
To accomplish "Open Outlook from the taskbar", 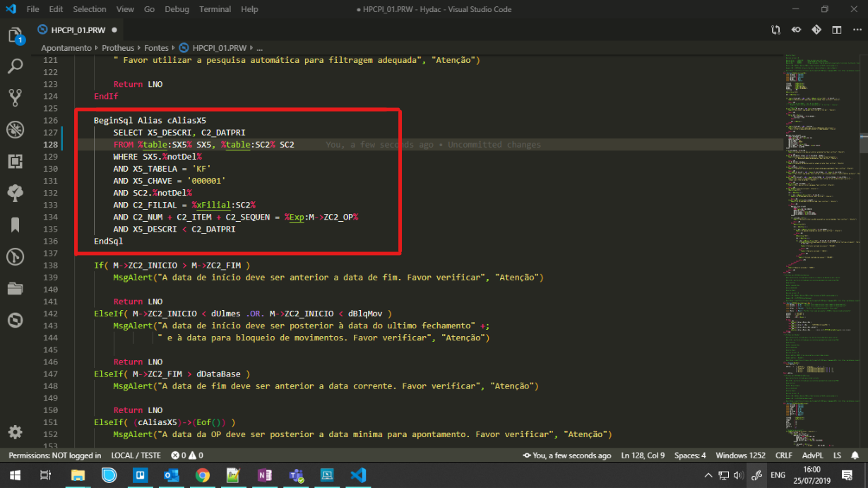I will 171,475.
